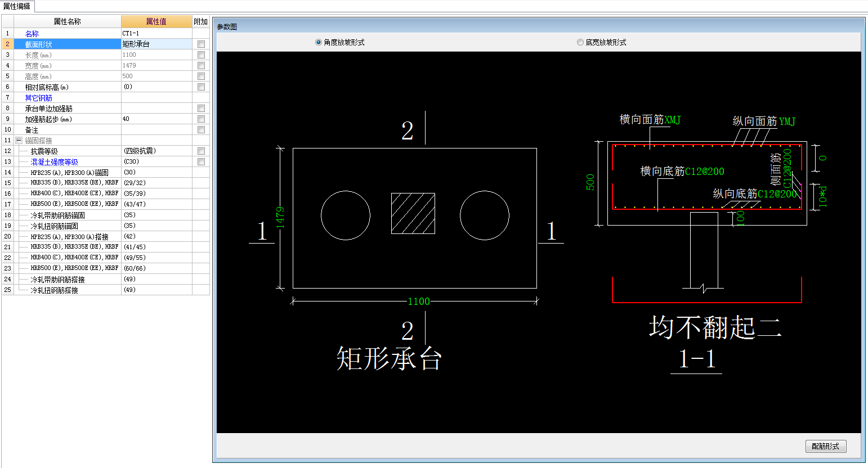Toggle the 附加 checkbox for 长度(mm)

(x=201, y=55)
